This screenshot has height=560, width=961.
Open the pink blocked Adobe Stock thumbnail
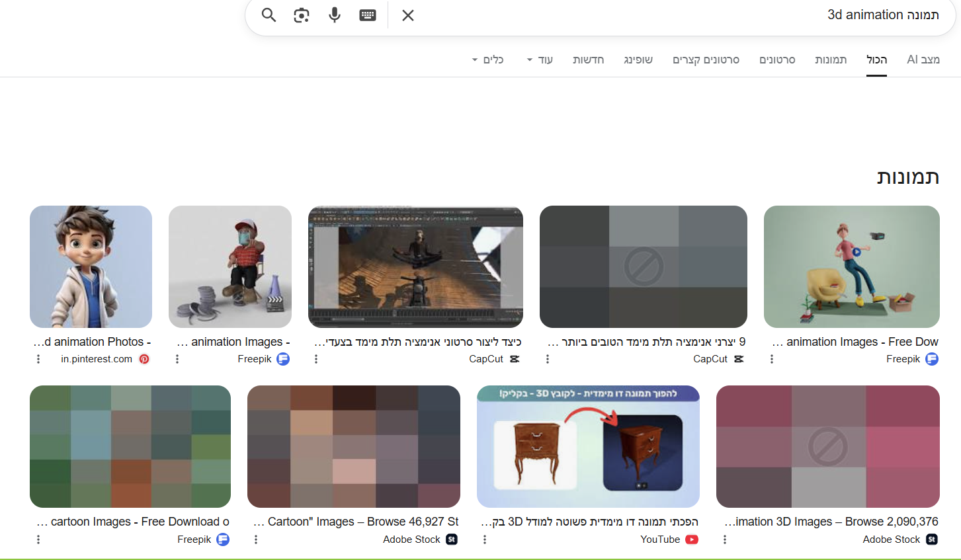828,447
